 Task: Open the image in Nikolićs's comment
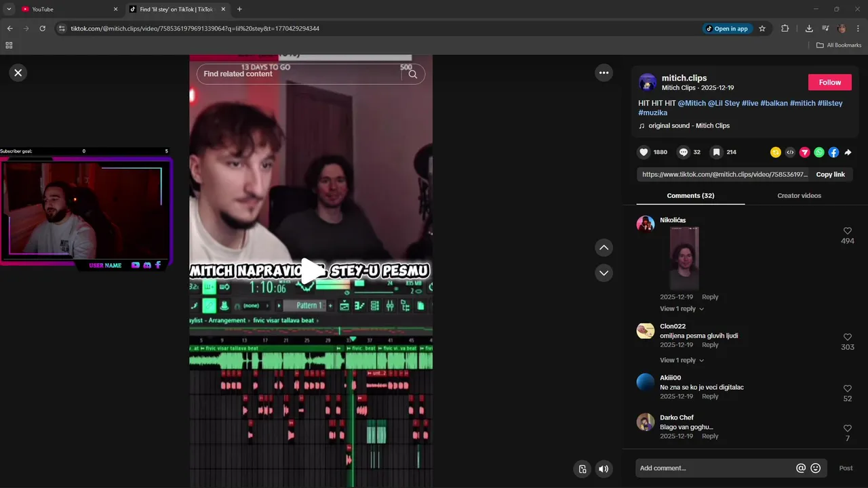(684, 258)
